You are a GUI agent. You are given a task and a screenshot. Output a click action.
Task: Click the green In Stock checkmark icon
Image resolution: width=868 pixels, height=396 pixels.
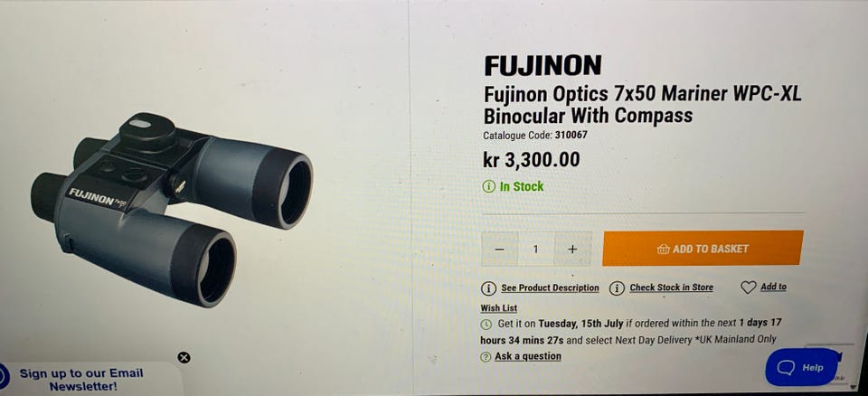488,187
